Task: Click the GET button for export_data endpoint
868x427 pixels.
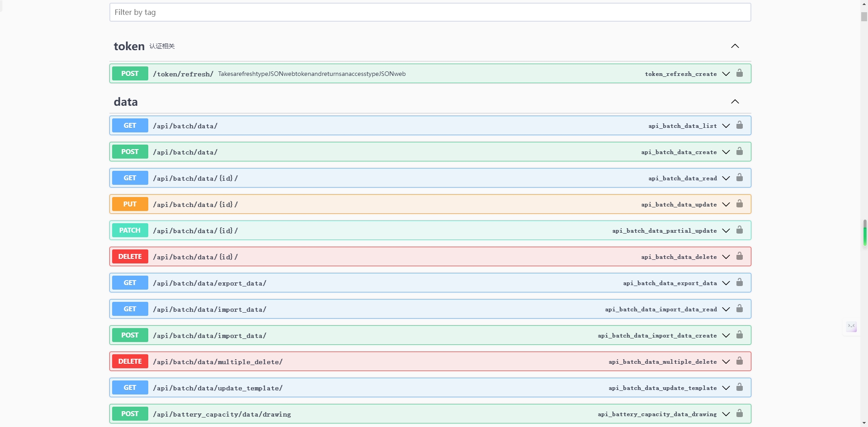Action: point(130,283)
